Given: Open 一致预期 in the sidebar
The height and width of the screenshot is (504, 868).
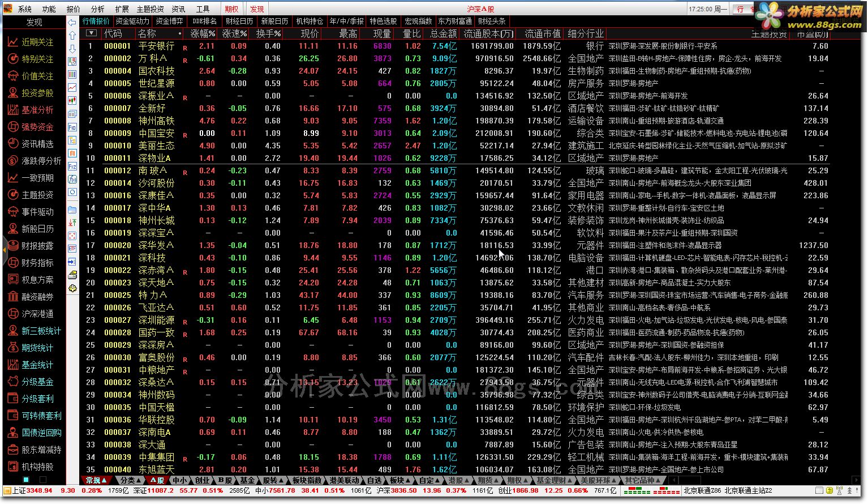Looking at the screenshot, I should click(31, 178).
